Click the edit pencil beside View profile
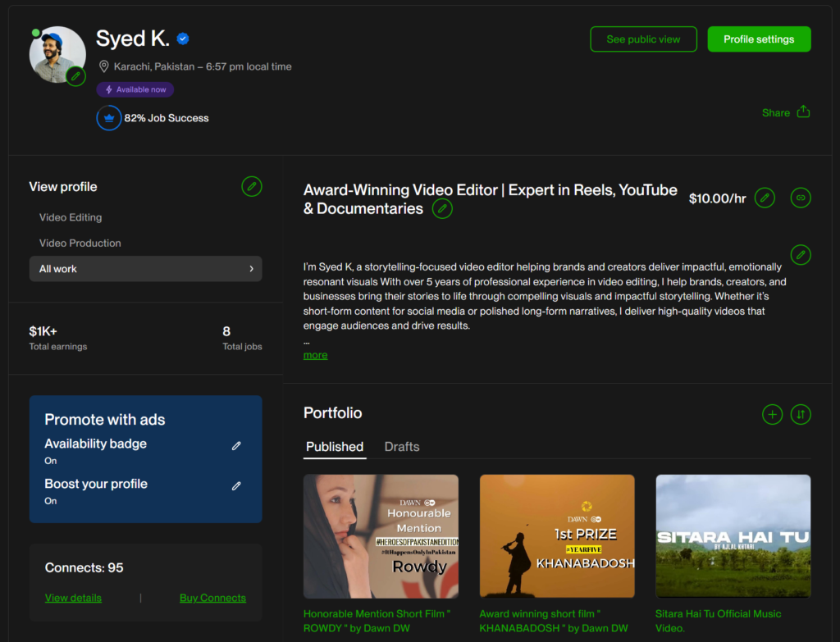Screen dimensions: 840x642 pyautogui.click(x=252, y=187)
